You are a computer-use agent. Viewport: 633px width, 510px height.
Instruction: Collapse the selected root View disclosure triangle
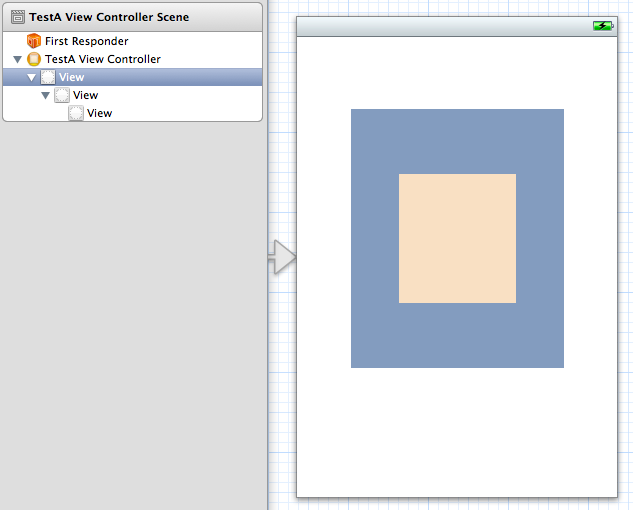31,78
